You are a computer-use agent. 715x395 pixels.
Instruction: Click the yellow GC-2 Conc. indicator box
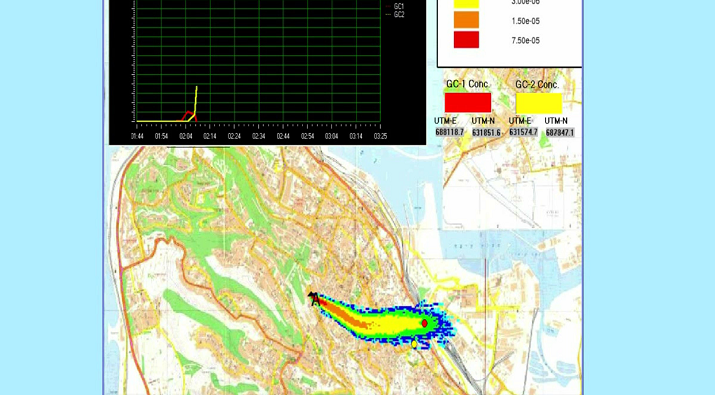pyautogui.click(x=539, y=103)
